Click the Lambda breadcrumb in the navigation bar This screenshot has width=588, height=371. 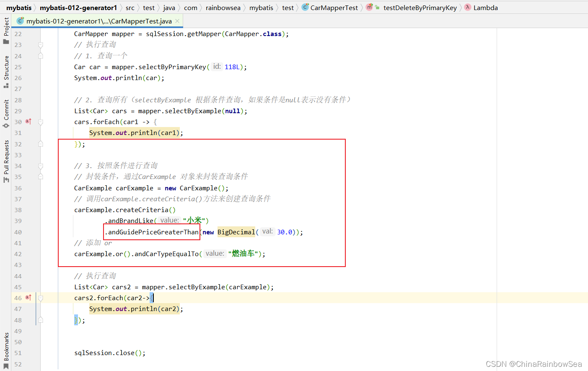click(485, 8)
